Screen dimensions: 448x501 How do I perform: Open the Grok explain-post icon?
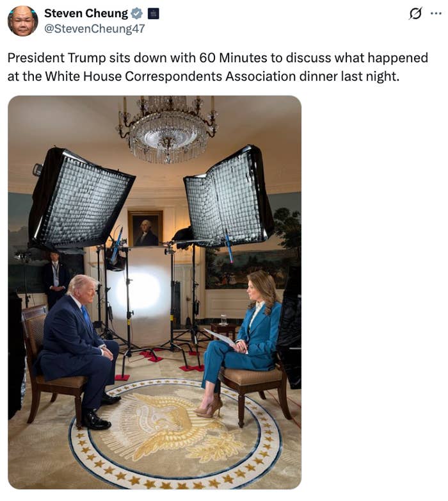415,13
